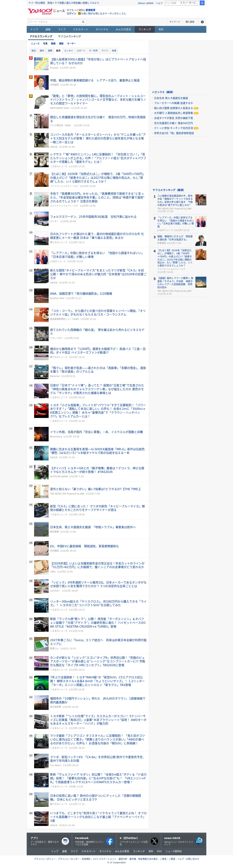
Task: Open rank 1 article about 個人投資家5000人調査
Action: pyautogui.click(x=98, y=61)
